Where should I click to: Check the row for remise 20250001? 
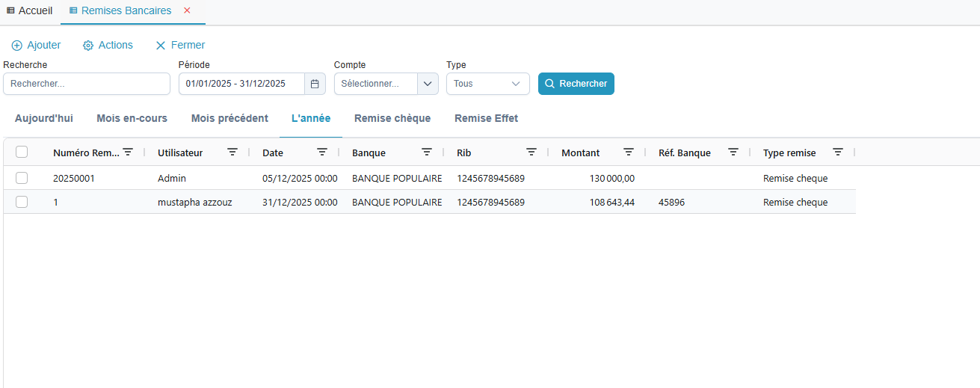[22, 179]
